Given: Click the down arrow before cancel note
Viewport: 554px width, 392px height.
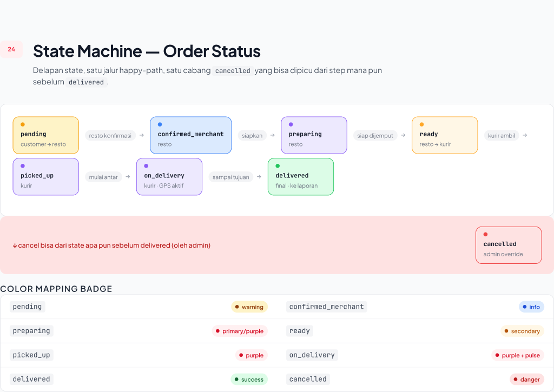Looking at the screenshot, I should 15,245.
